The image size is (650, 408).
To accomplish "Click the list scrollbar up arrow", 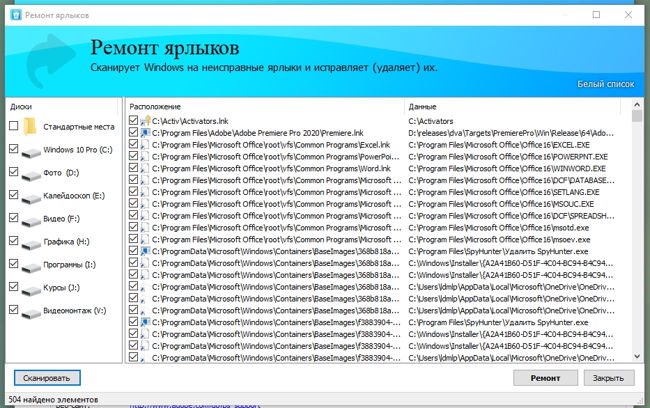I will (637, 104).
